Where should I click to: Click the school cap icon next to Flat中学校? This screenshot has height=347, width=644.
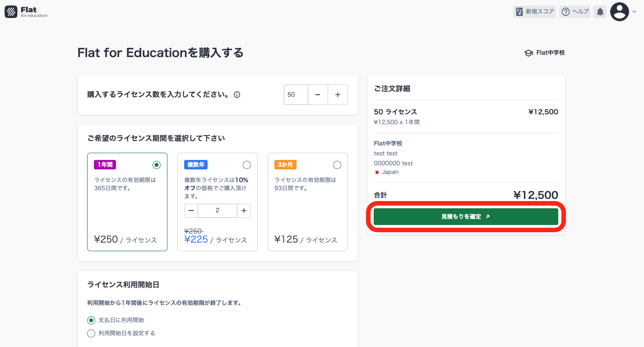(x=528, y=52)
